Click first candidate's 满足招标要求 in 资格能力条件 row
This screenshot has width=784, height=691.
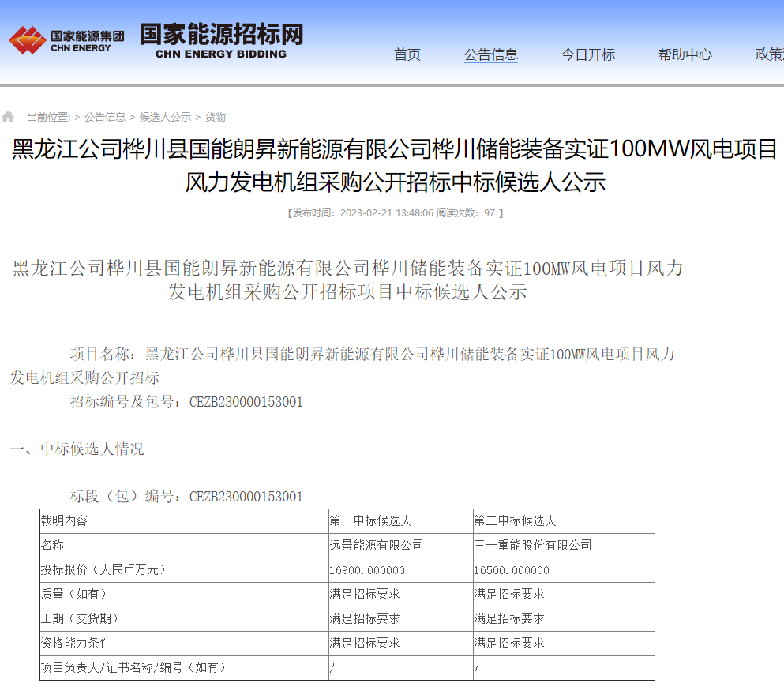click(x=401, y=644)
